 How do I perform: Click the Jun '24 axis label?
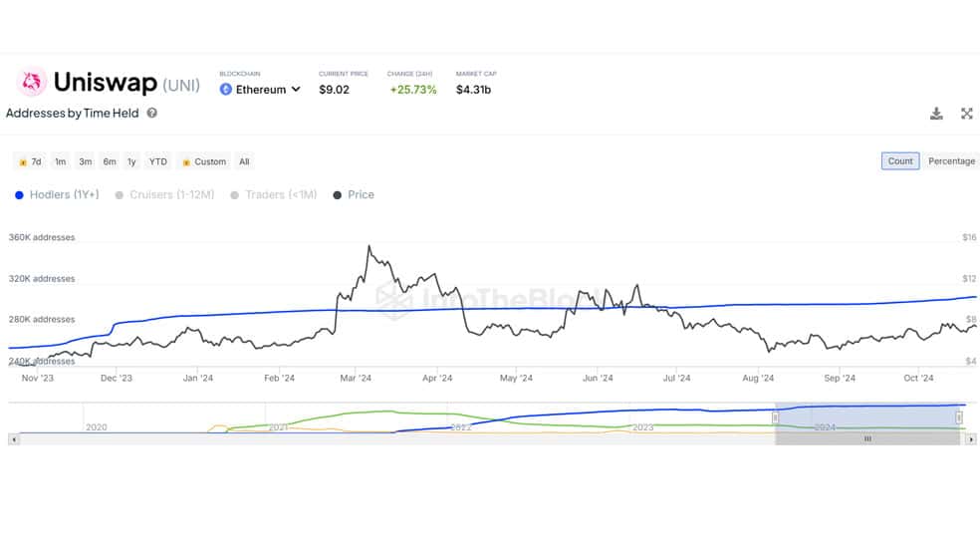click(x=598, y=379)
